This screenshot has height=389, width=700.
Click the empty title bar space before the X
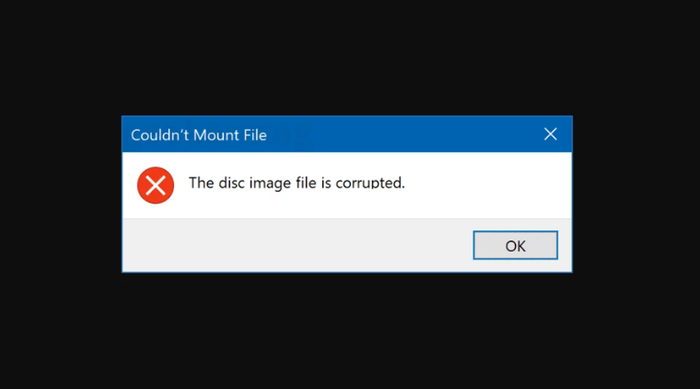402,134
